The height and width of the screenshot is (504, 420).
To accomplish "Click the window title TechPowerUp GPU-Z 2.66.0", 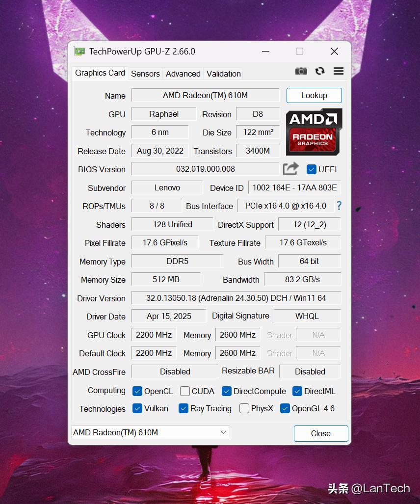I will coord(142,52).
